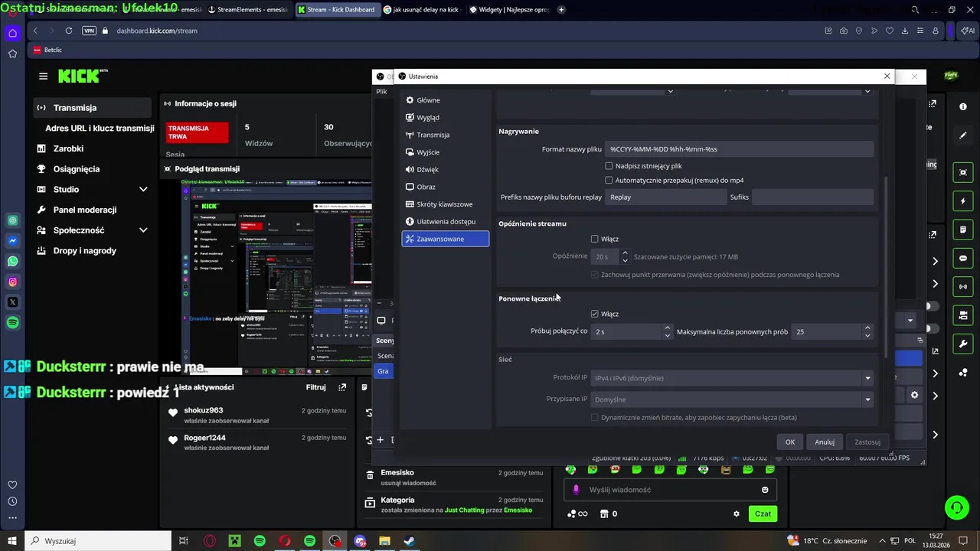Viewport: 980px width, 551px height.
Task: Expand the Społeczność menu chevron
Action: point(143,230)
